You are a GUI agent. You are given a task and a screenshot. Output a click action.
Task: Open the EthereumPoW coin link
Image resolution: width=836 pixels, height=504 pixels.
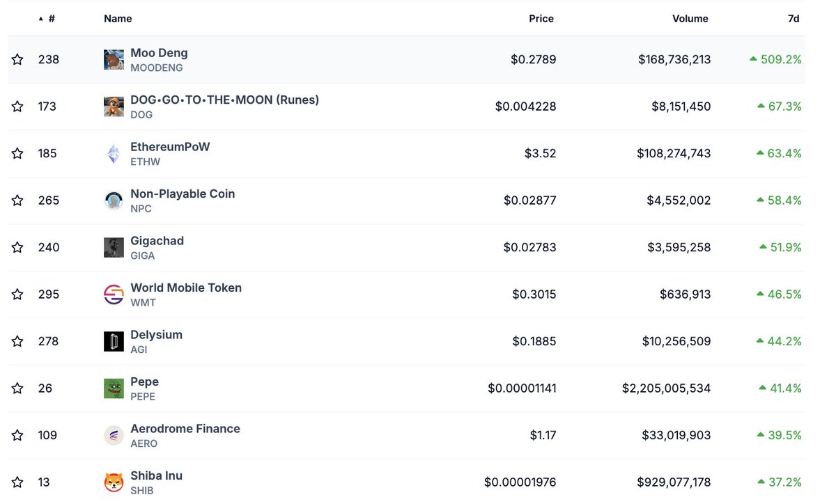170,147
